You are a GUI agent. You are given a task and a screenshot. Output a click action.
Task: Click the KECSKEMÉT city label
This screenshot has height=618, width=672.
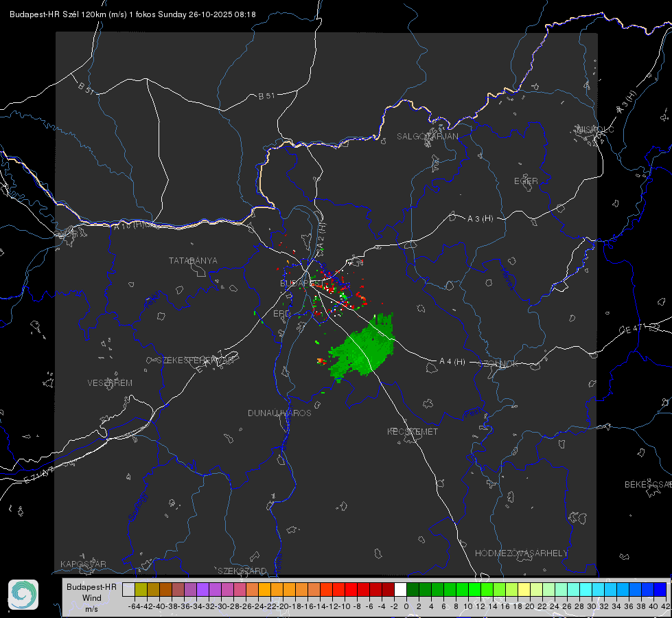tap(413, 431)
